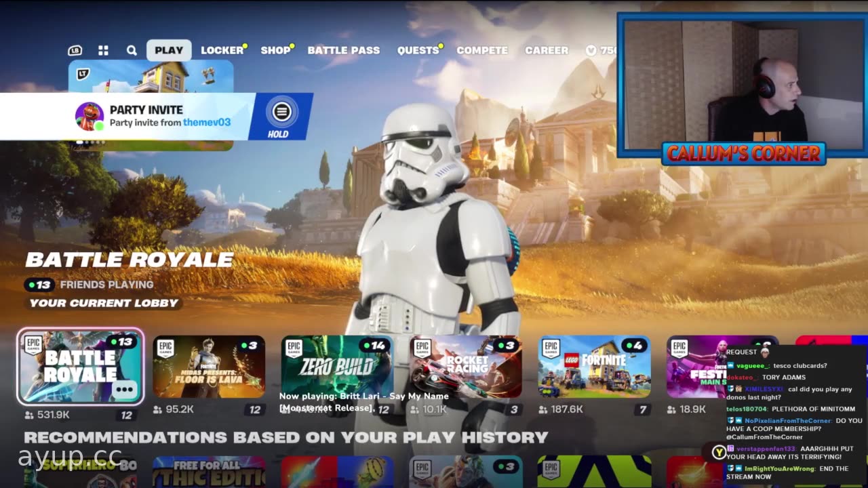Image resolution: width=868 pixels, height=488 pixels.
Task: Select the PLAY tab
Action: (x=169, y=50)
